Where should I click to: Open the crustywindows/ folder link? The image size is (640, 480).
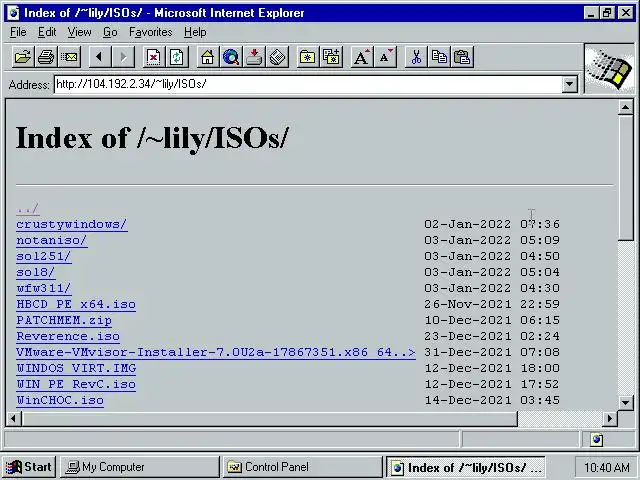[x=72, y=224]
